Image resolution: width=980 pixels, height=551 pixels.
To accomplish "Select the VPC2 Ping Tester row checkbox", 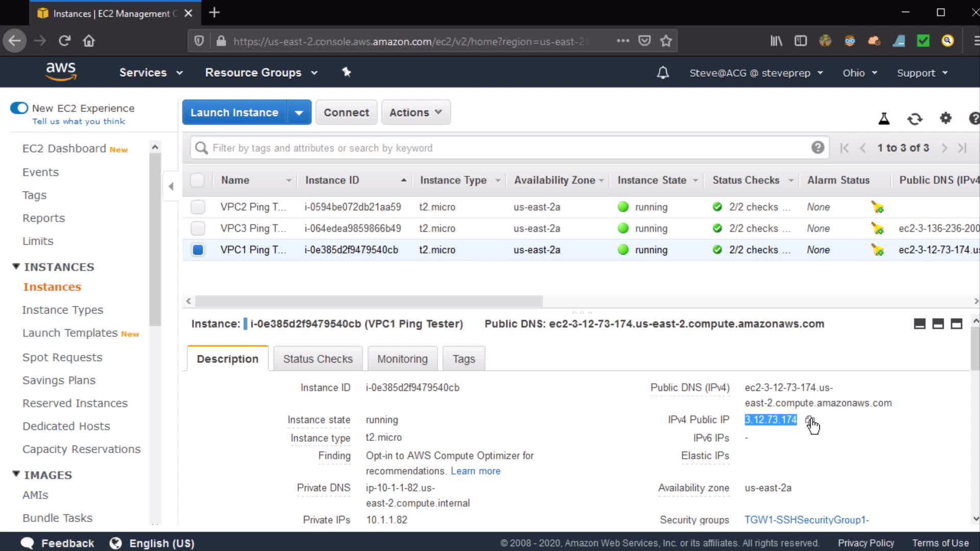I will 198,207.
